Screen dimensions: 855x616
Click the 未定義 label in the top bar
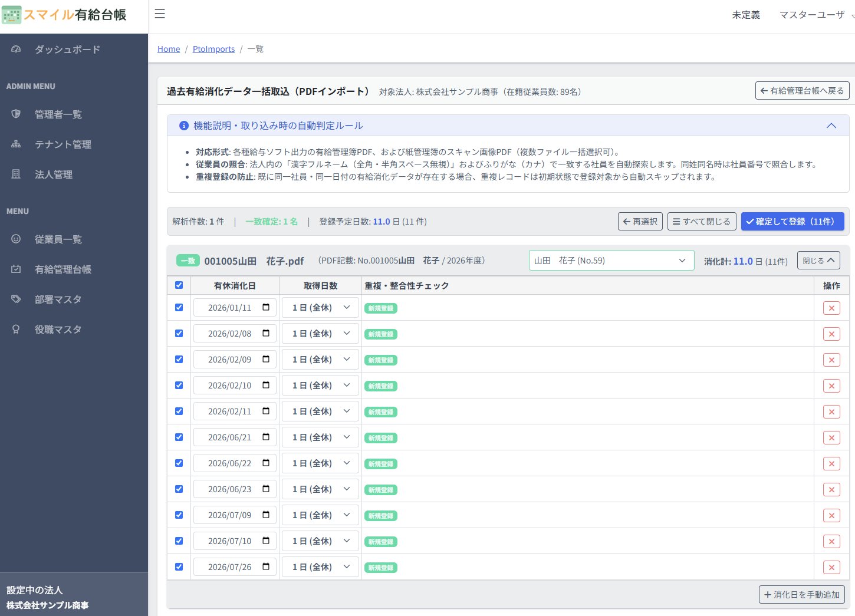click(x=746, y=15)
